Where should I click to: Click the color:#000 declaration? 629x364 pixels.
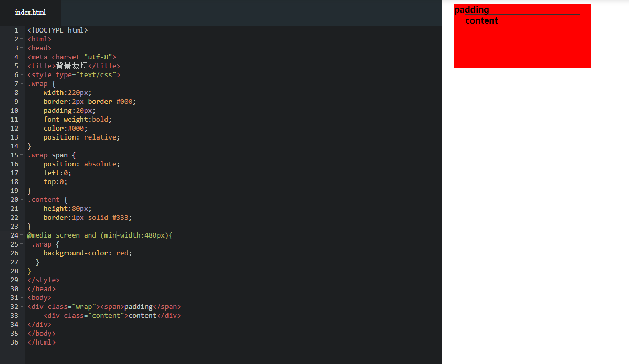66,129
